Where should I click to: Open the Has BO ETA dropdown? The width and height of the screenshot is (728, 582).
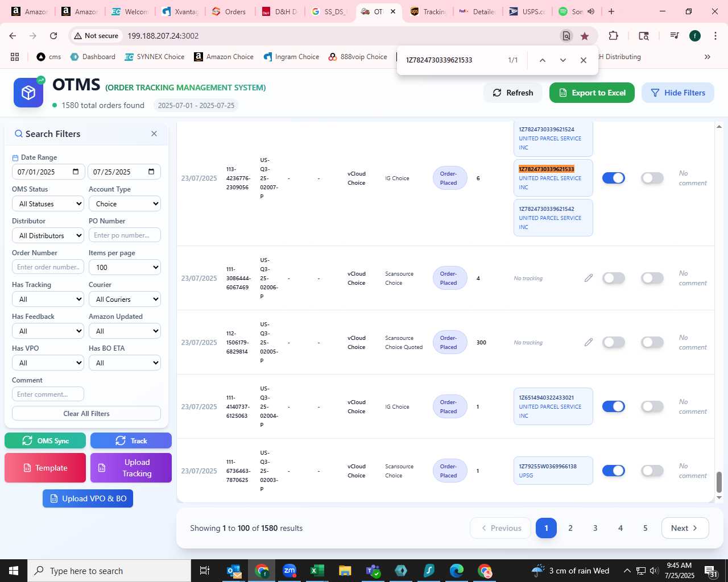pos(125,363)
